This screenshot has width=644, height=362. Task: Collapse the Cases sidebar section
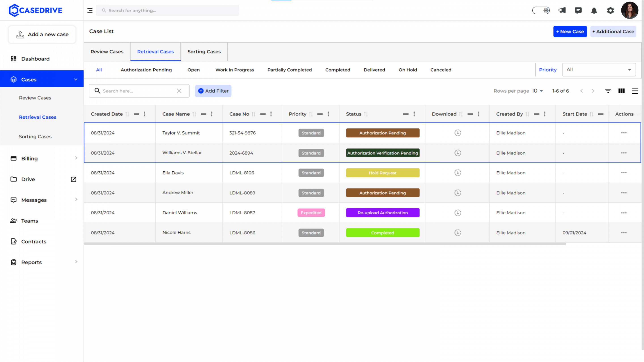[76, 80]
